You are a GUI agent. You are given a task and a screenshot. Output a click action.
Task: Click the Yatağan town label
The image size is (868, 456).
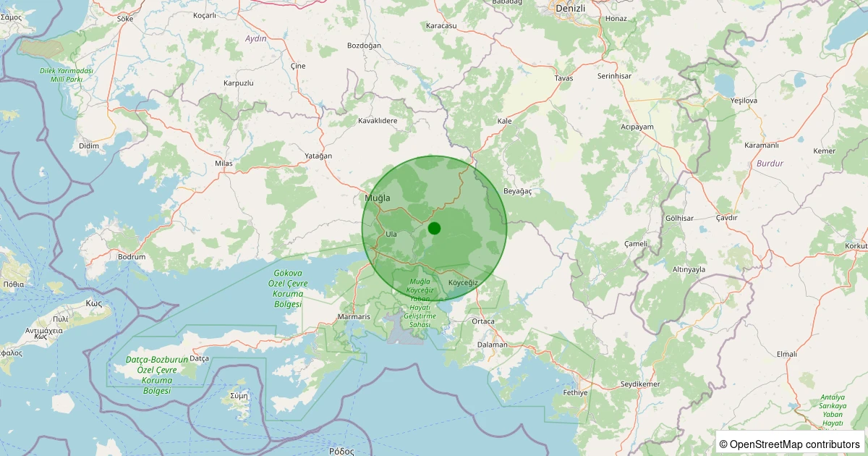coord(319,155)
